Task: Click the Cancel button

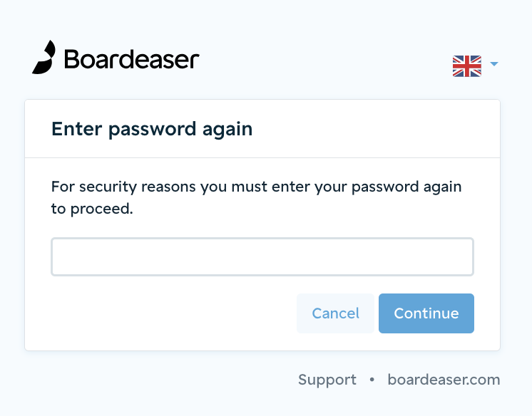Action: point(335,313)
